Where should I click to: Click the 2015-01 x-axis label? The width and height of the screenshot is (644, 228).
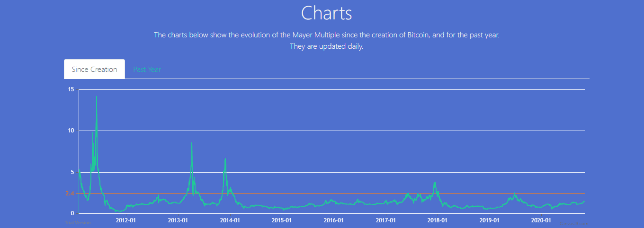click(281, 220)
